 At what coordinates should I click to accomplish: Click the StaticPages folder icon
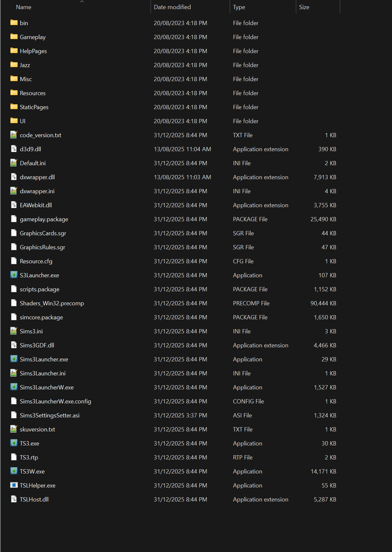pyautogui.click(x=14, y=107)
